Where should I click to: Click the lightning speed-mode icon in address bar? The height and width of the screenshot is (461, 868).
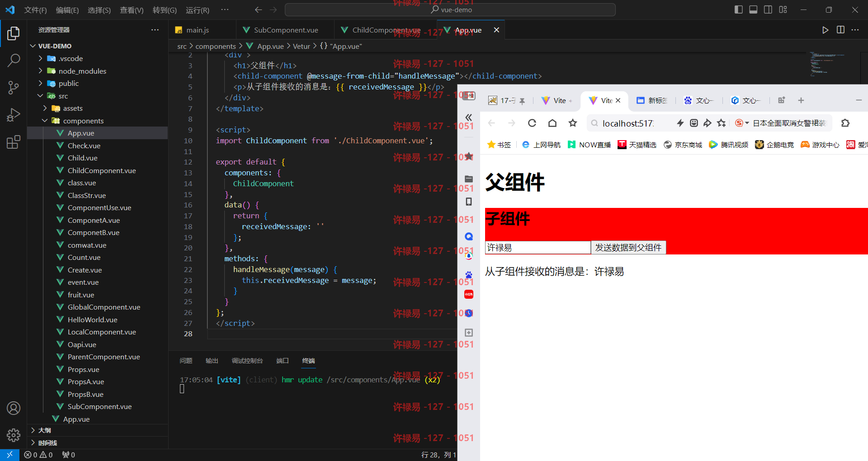(x=680, y=123)
